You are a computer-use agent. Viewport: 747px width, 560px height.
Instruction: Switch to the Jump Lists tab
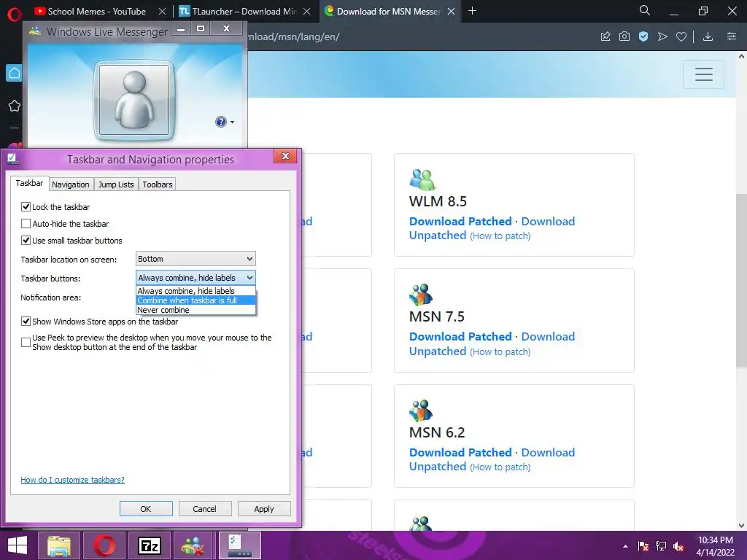(x=116, y=184)
